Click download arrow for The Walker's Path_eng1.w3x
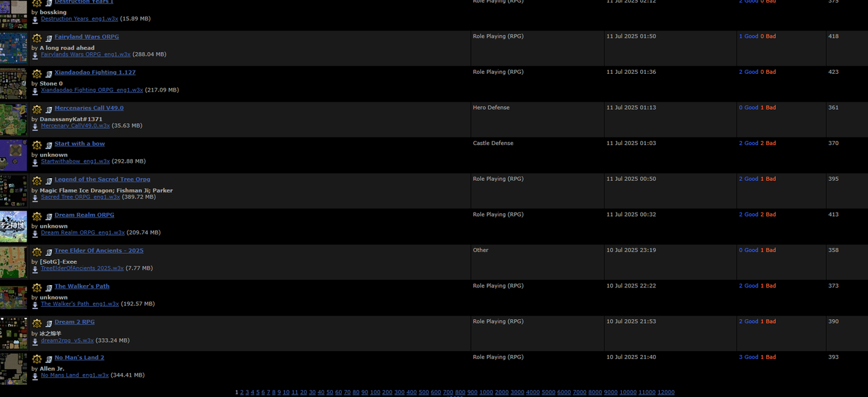 click(35, 305)
